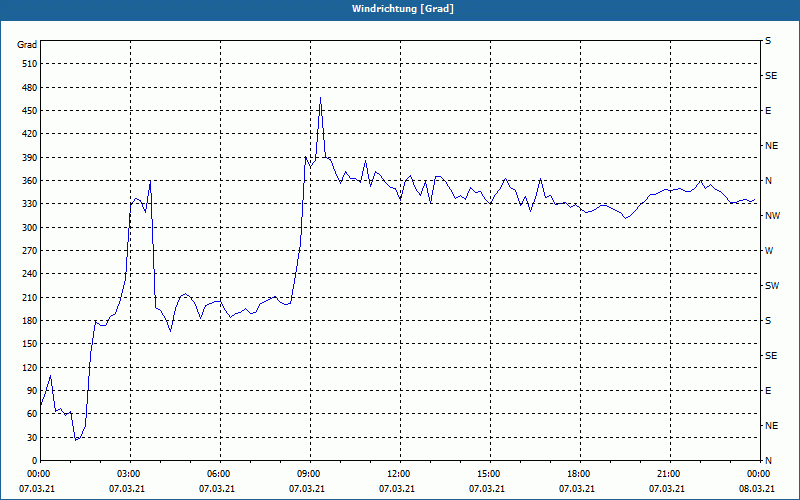Select the "W" compass label on the right axis
Screen dimensions: 800x500
pyautogui.click(x=769, y=251)
